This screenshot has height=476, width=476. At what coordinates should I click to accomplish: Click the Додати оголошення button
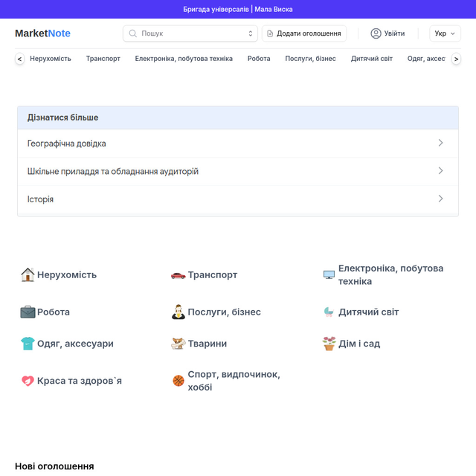click(304, 33)
